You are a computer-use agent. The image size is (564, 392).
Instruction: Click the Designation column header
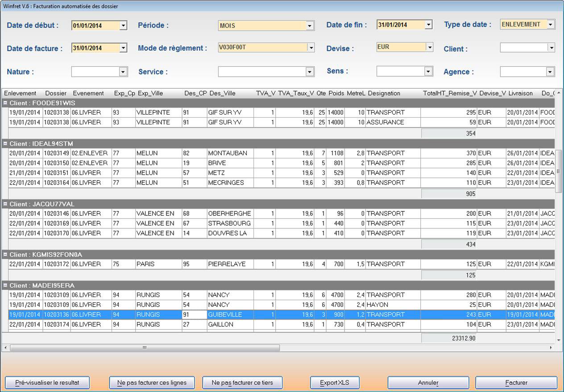[384, 93]
